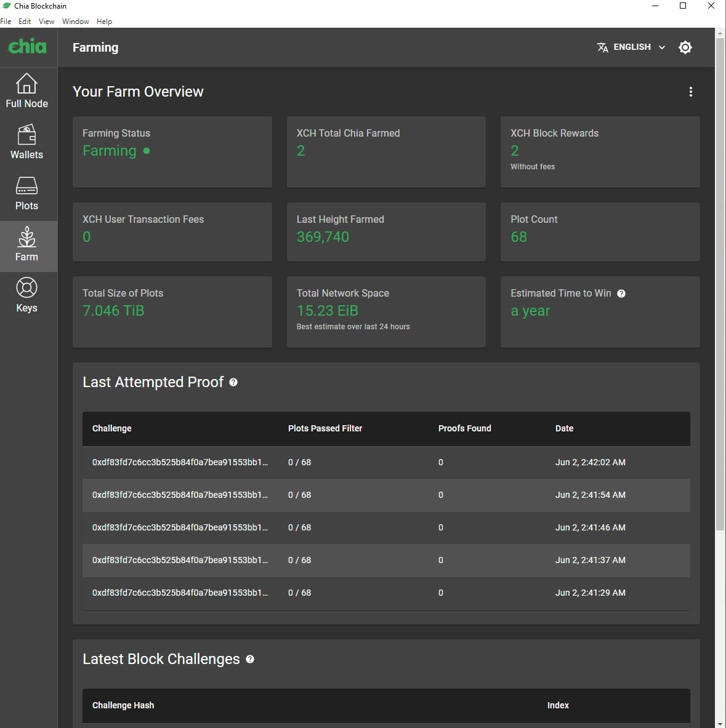Click the green Farming status text
Screen dimensions: 726x728
110,151
